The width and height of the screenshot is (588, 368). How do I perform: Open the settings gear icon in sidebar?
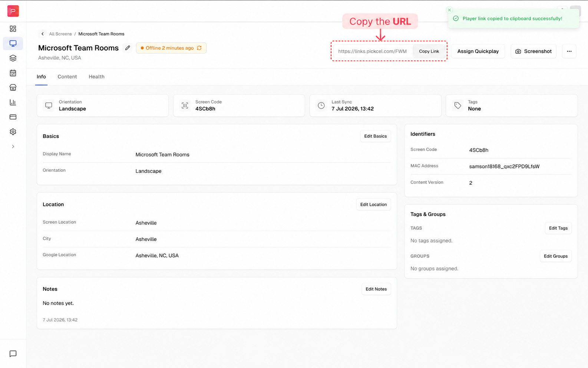click(13, 132)
